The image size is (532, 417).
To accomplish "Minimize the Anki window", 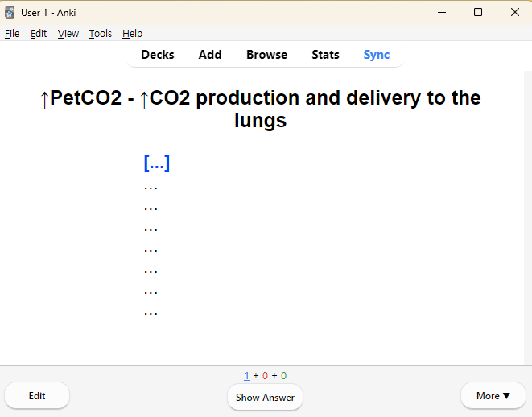I will (442, 13).
